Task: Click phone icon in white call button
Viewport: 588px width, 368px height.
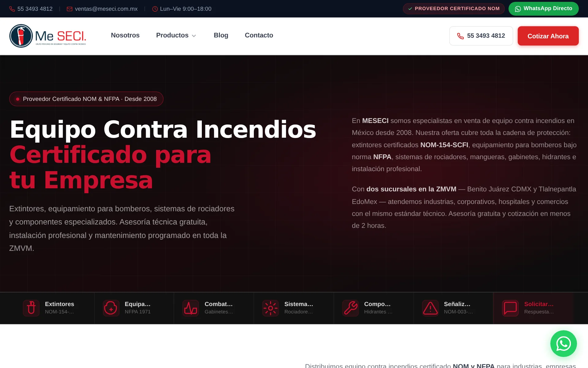Action: pos(460,36)
